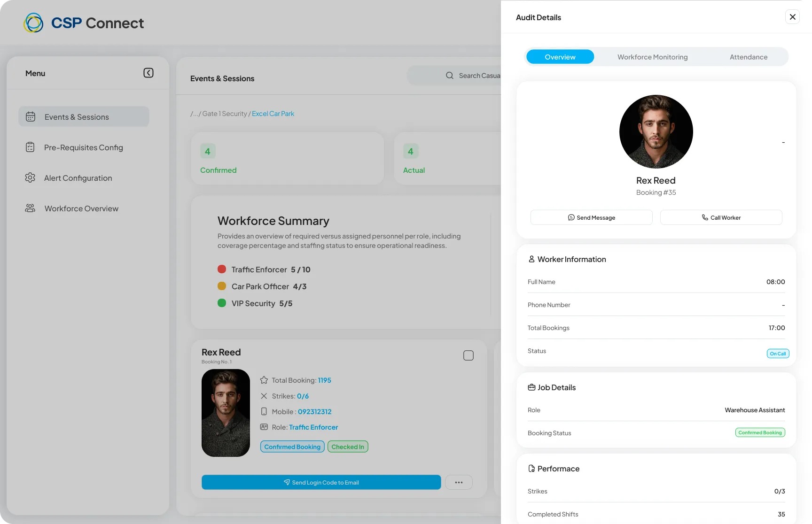
Task: Click the phone icon next to Mobile
Action: tap(264, 411)
